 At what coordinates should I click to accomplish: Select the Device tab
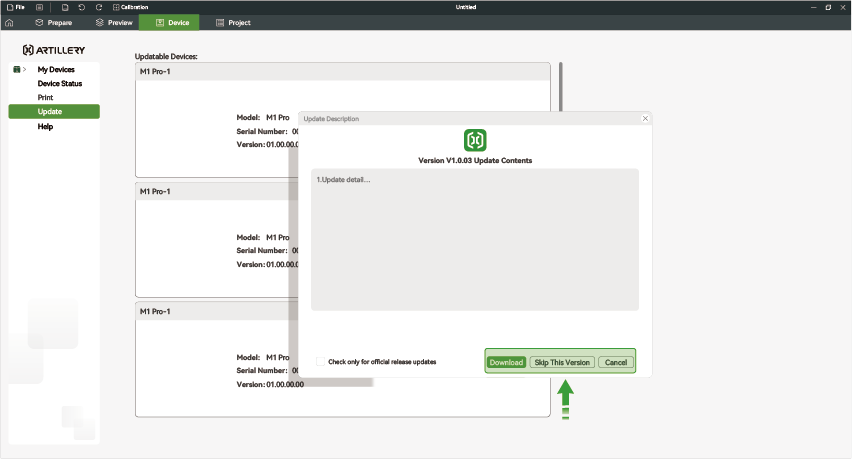pyautogui.click(x=169, y=22)
